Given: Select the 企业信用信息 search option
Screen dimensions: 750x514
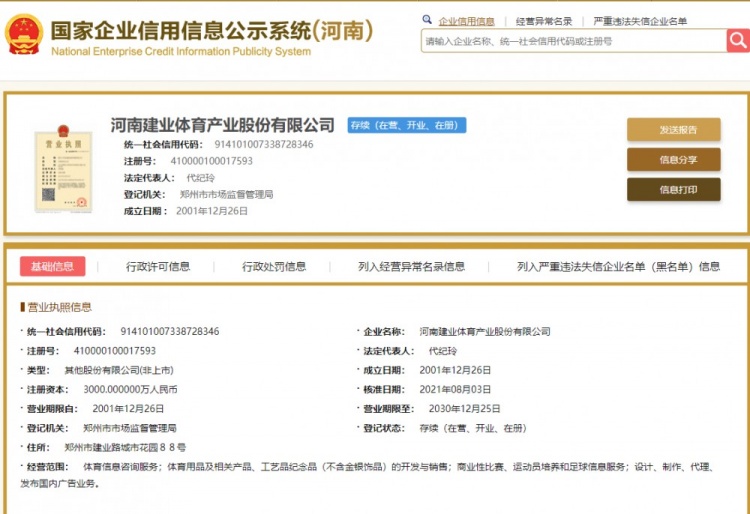Looking at the screenshot, I should pyautogui.click(x=466, y=21).
